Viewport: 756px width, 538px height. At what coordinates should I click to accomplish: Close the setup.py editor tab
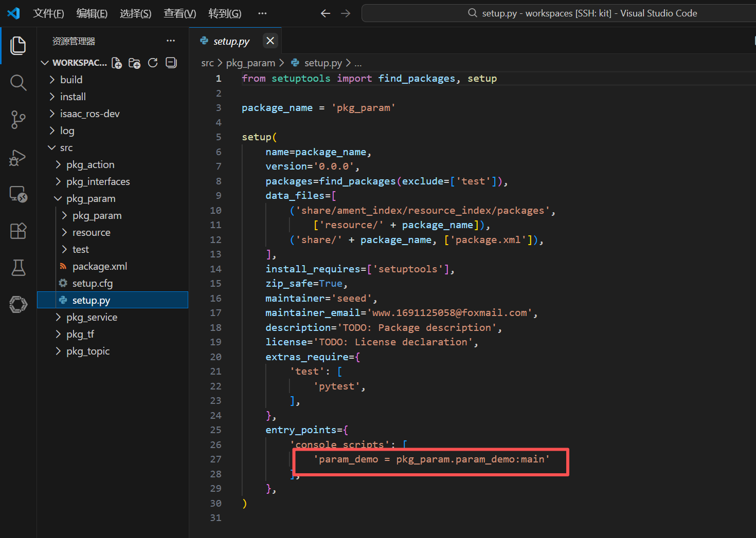pos(271,41)
